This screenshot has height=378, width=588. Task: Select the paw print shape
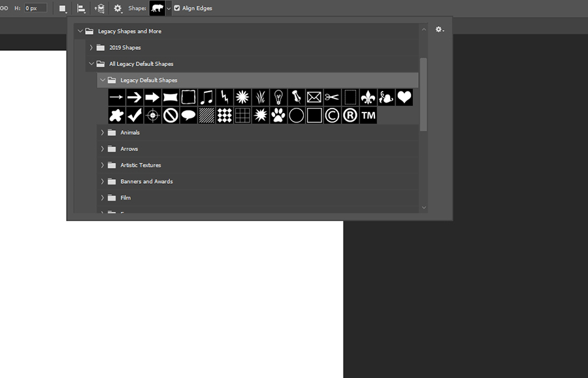tap(278, 115)
